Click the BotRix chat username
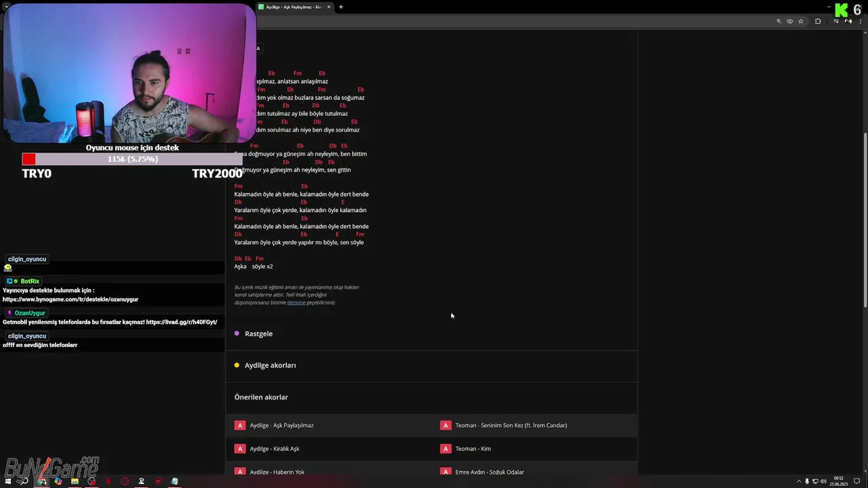The image size is (868, 488). point(30,281)
